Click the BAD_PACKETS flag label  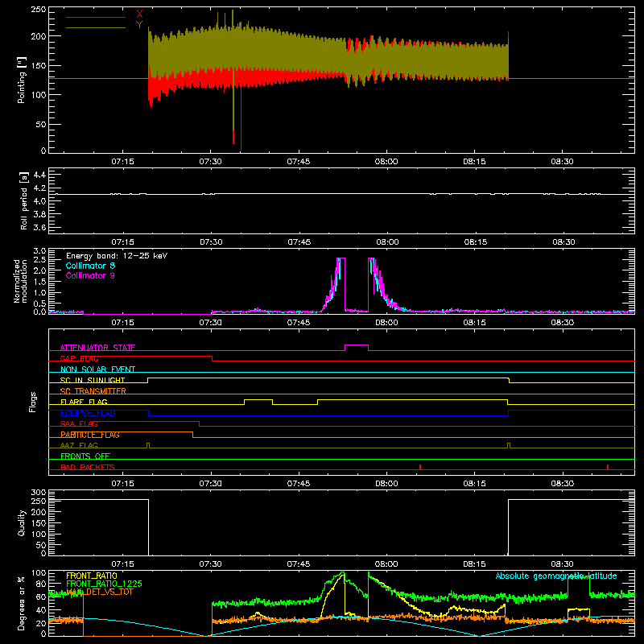point(88,467)
